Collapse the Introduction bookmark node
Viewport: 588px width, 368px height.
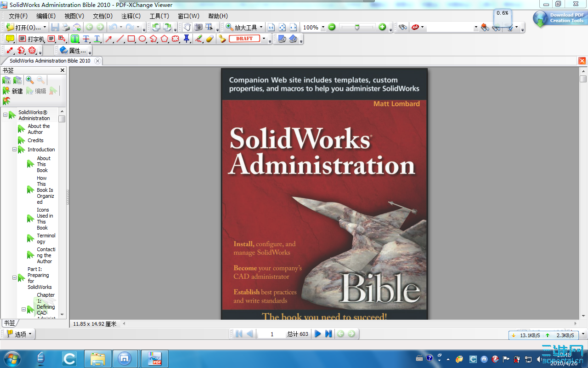15,149
